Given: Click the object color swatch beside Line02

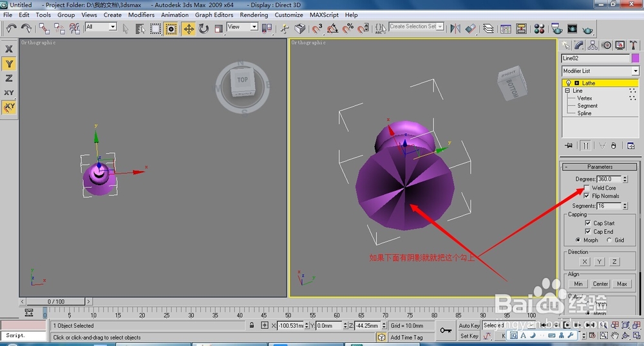Looking at the screenshot, I should point(636,59).
